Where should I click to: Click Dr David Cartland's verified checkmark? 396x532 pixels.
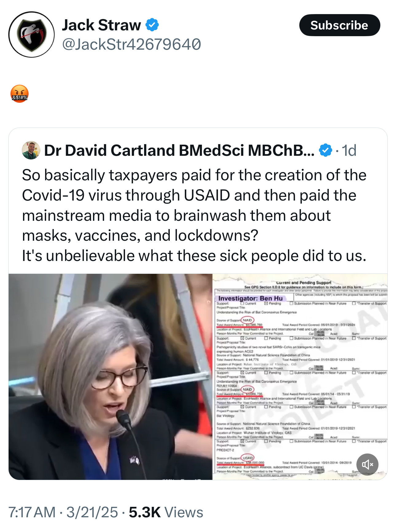point(325,150)
